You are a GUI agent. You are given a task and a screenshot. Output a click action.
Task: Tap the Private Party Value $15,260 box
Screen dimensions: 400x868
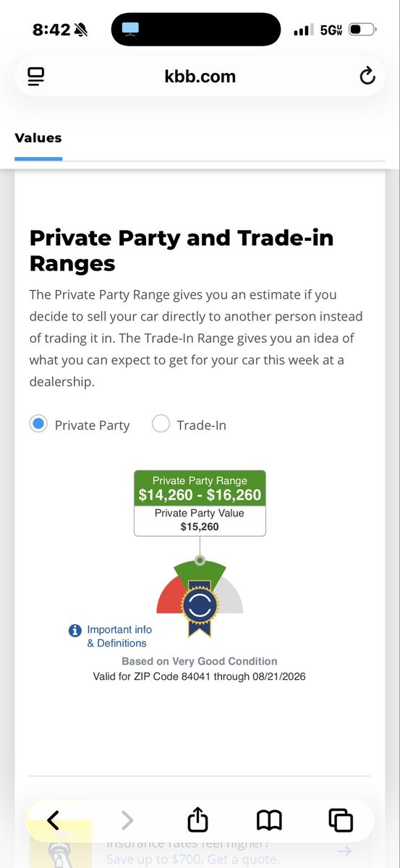click(200, 521)
